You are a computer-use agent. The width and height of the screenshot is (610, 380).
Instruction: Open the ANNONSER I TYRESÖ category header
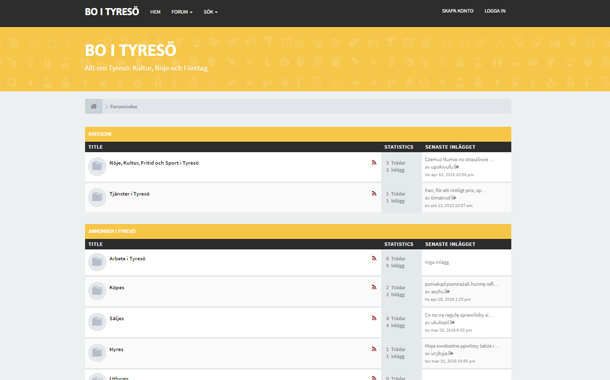click(112, 231)
